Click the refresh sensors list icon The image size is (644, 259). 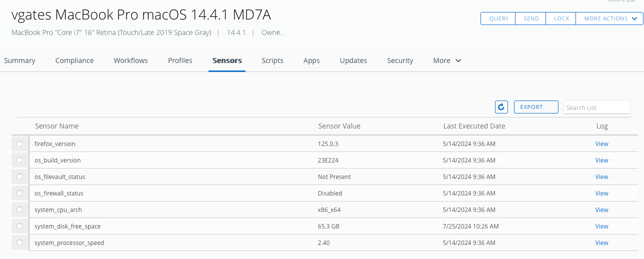click(501, 107)
